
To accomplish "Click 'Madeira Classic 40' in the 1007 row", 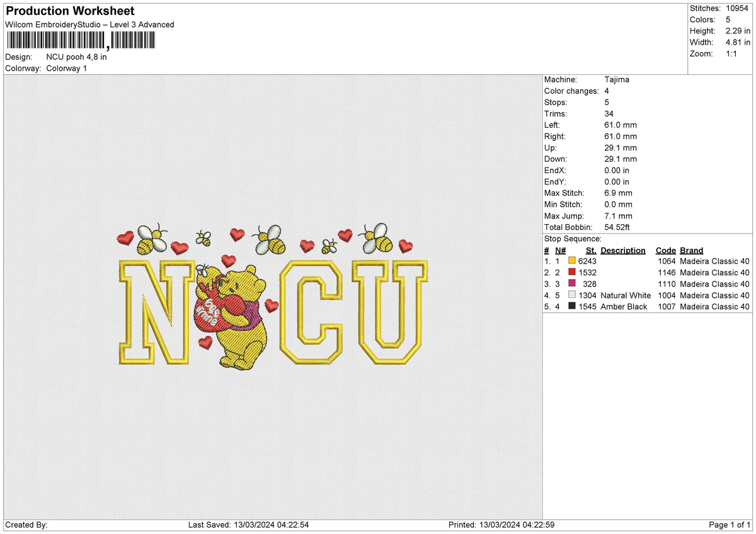I will [715, 306].
